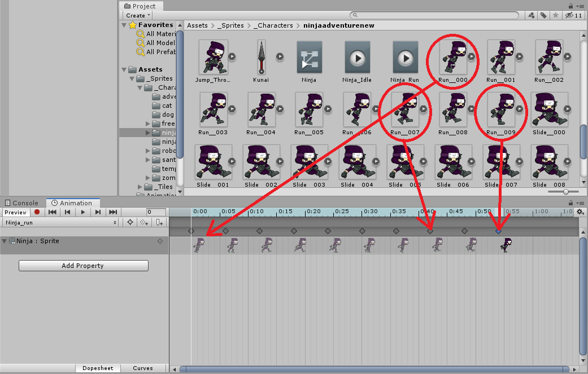Viewport: 588px width, 374px height.
Task: Click the current frame number field
Action: tap(156, 212)
